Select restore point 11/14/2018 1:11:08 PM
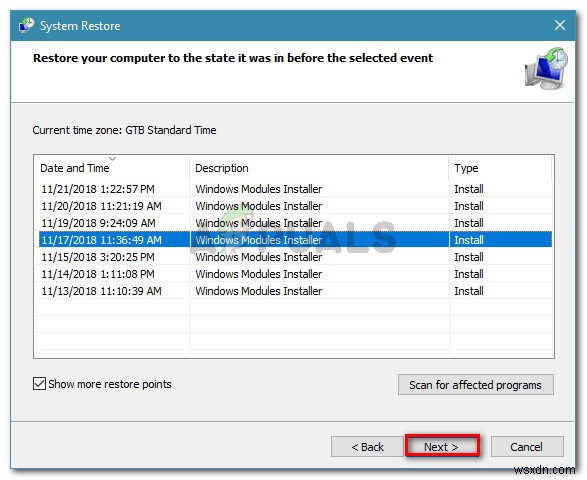The width and height of the screenshot is (587, 480). pyautogui.click(x=295, y=274)
